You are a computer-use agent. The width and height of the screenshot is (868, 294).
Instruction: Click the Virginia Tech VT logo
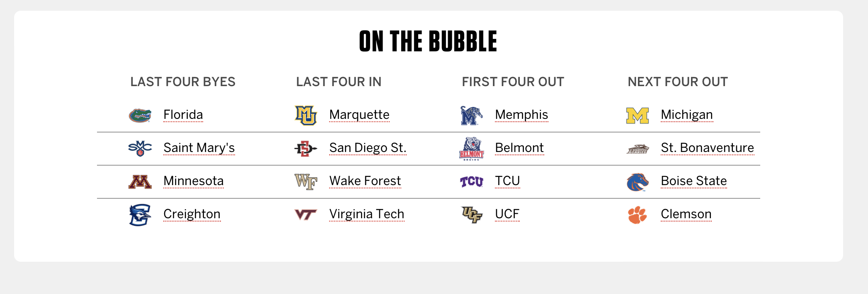tap(305, 214)
